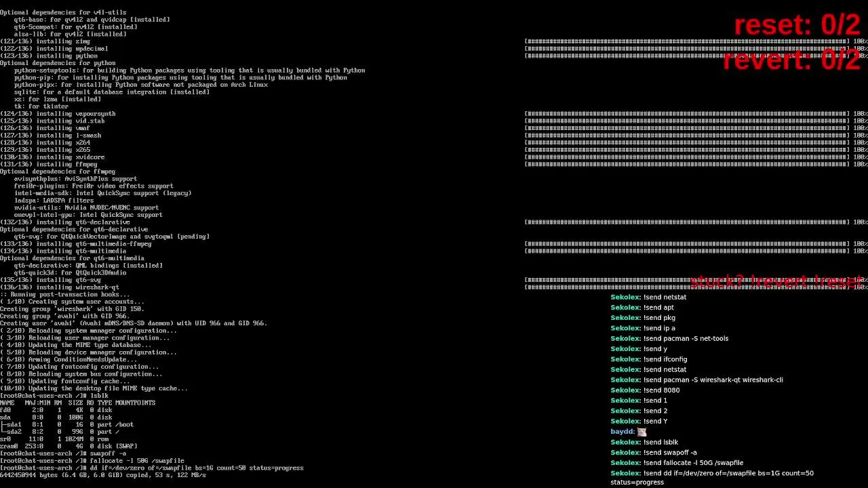This screenshot has width=868, height=488.
Task: Click the line 'sqlite: for a default database integration'
Action: click(112, 92)
